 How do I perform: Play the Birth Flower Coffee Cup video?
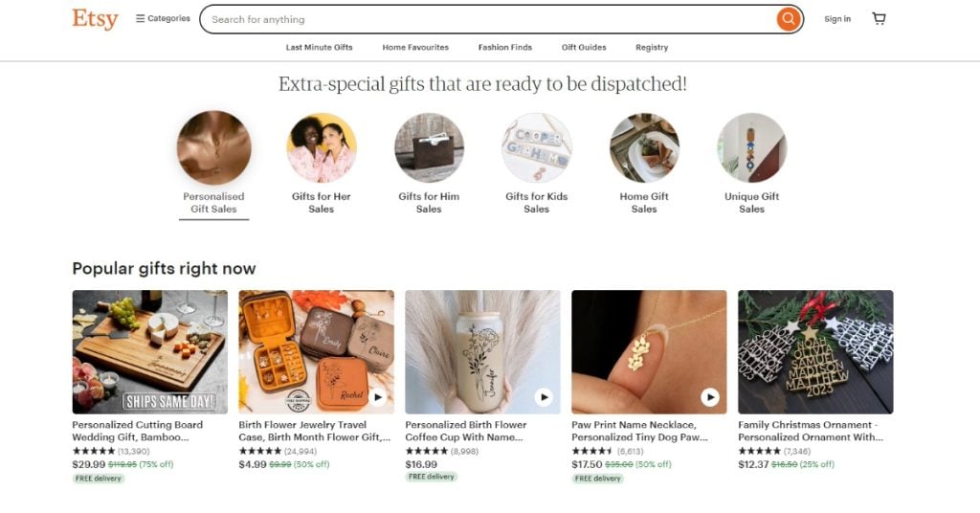click(544, 396)
